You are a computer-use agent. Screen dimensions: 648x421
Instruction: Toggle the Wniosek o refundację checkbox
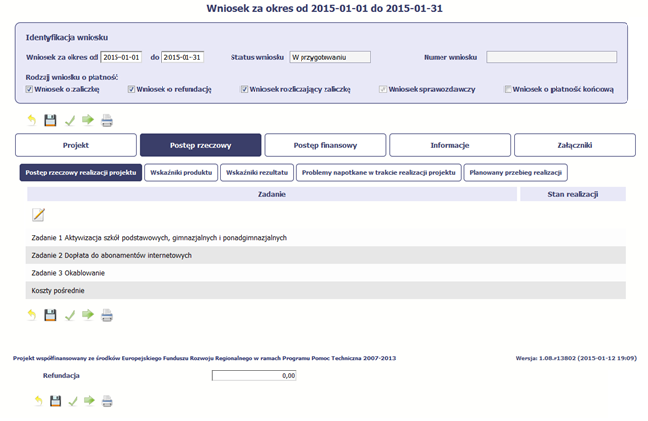pyautogui.click(x=131, y=89)
